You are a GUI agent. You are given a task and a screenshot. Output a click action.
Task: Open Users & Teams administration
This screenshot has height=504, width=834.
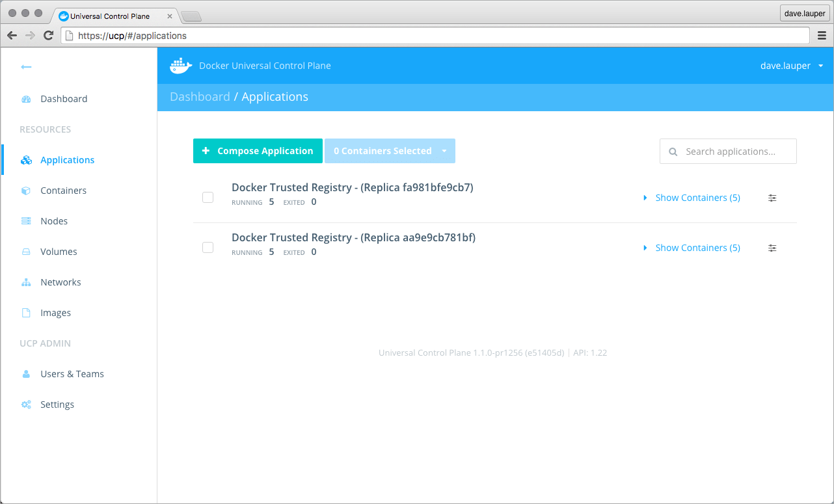click(x=72, y=373)
